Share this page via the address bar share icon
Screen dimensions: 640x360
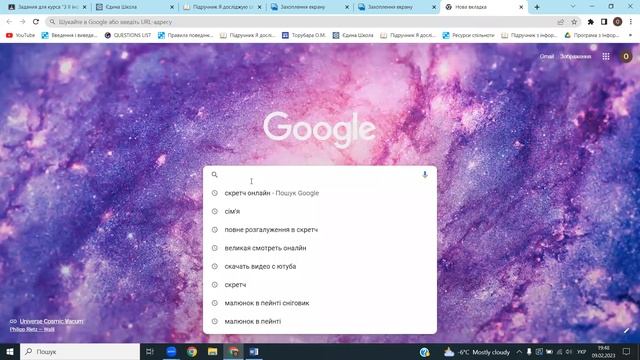click(x=560, y=22)
